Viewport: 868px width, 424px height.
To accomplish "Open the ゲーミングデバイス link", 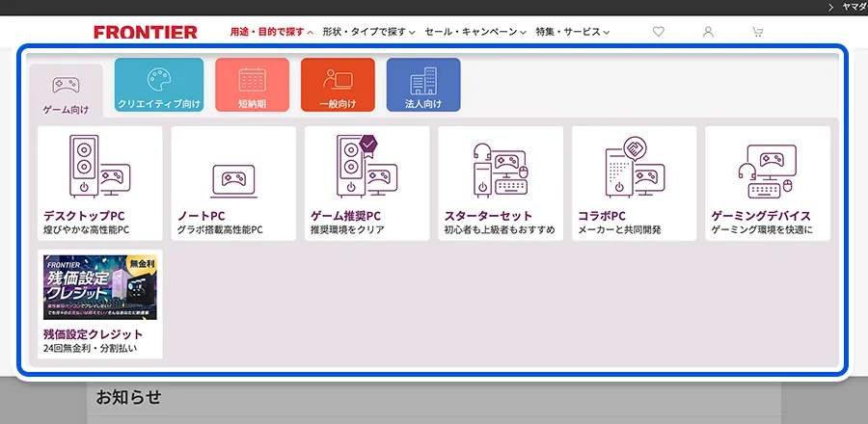I will click(761, 216).
